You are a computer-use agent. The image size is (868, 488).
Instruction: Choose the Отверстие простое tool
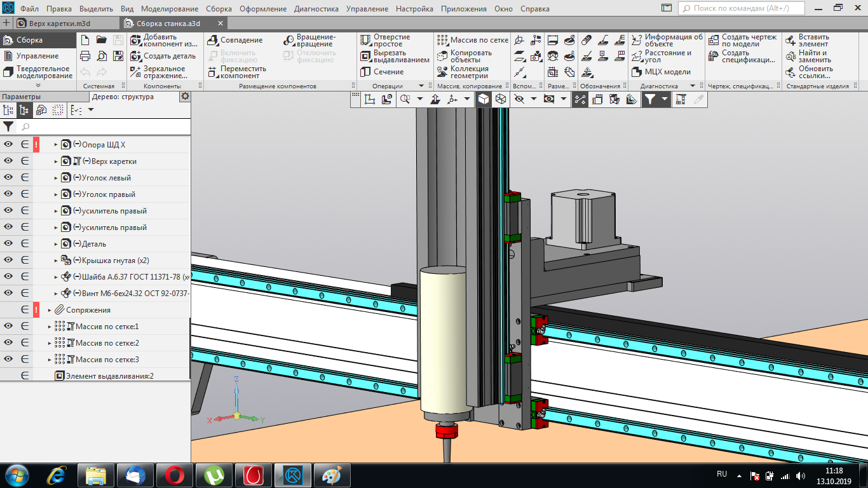pos(365,40)
